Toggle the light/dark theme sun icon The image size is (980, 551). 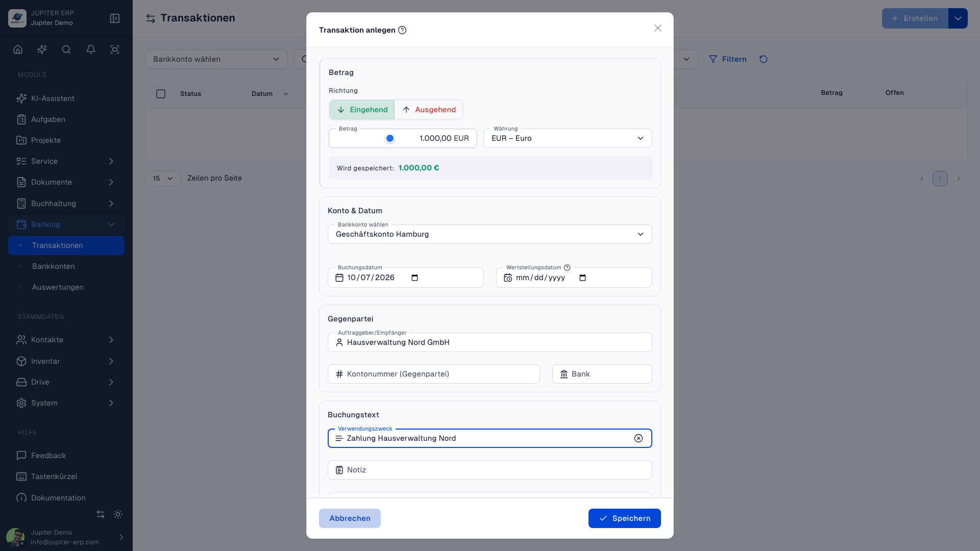click(118, 514)
